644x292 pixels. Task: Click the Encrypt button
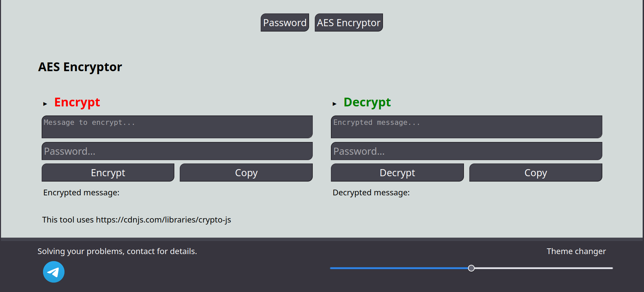[108, 173]
